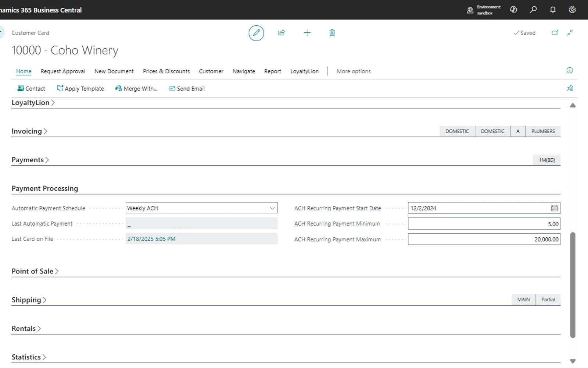Open page in new window icon

tap(555, 33)
